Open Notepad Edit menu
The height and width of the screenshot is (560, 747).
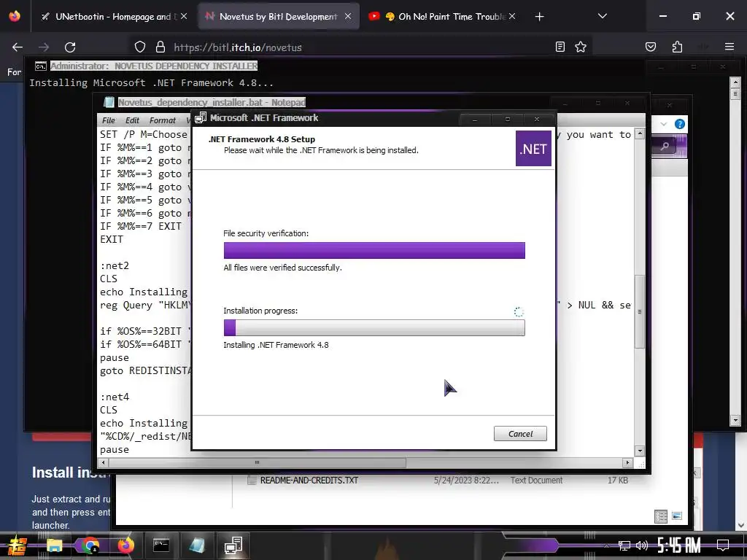tap(132, 120)
